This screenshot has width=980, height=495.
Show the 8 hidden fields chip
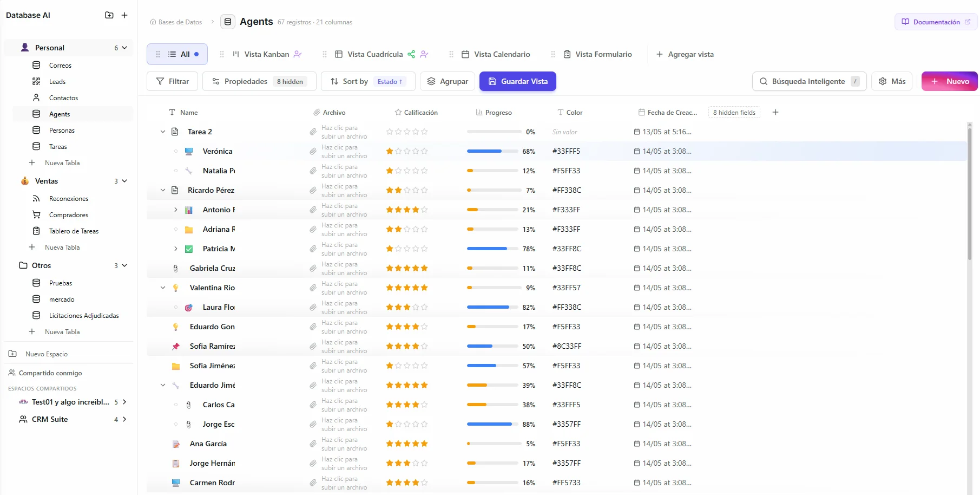[734, 113]
